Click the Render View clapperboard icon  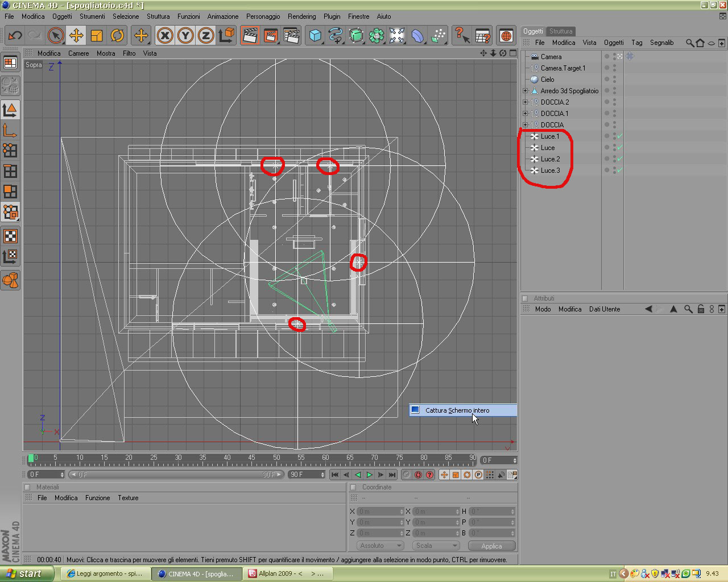[250, 36]
